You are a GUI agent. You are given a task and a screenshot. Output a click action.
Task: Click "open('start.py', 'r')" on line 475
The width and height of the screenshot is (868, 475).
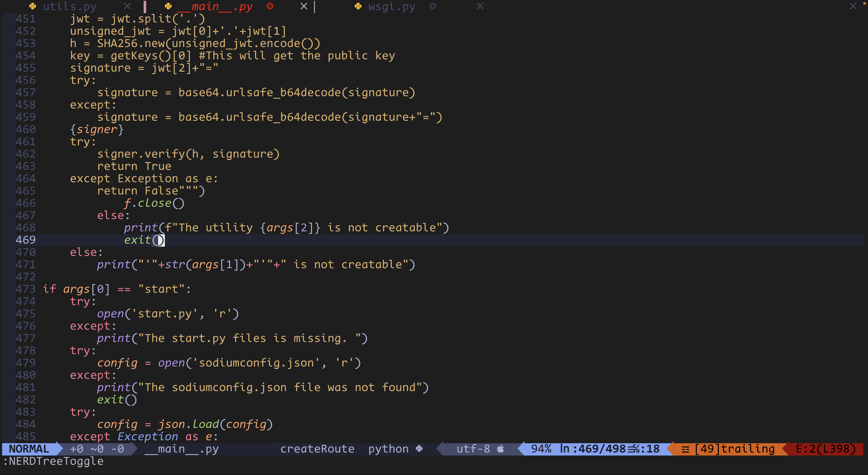(x=168, y=314)
